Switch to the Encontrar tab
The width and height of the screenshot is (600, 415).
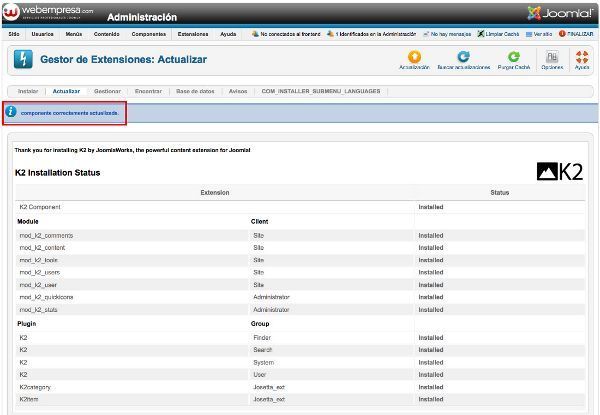point(148,91)
